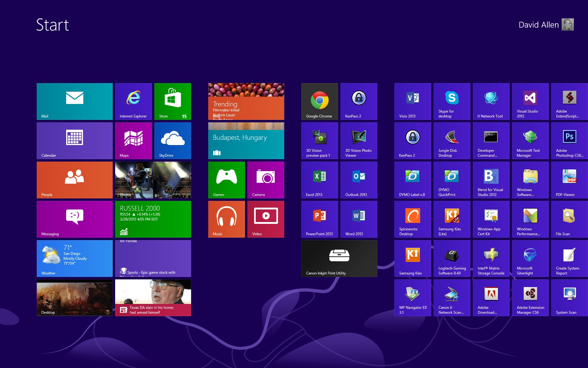Screen dimensions: 588x368
Task: Open Internet Explorer tile
Action: click(x=133, y=101)
